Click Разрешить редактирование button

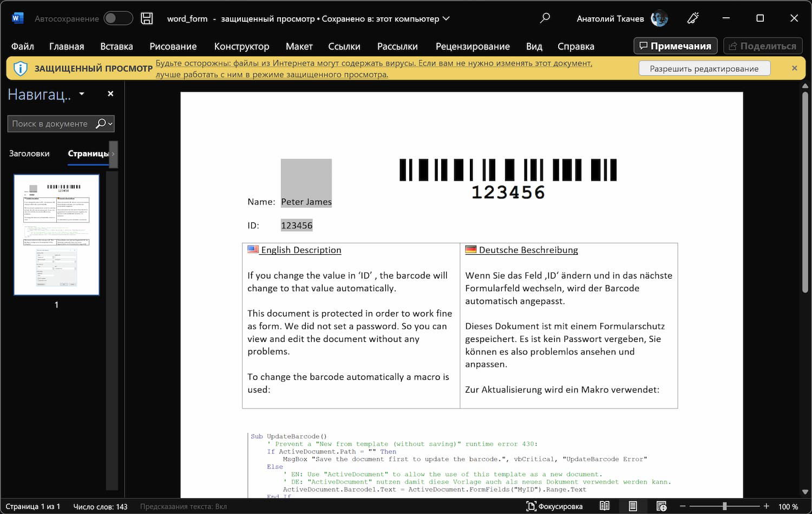pyautogui.click(x=704, y=69)
